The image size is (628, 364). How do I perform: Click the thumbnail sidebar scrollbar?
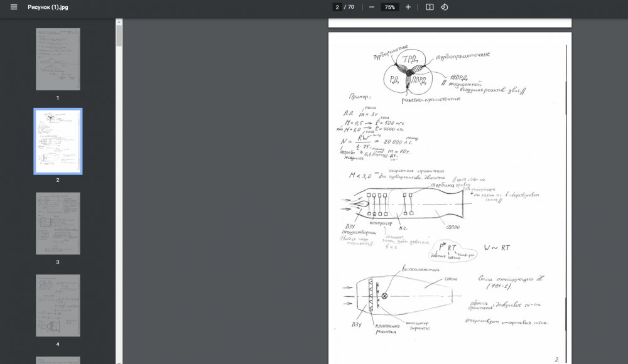[x=119, y=35]
